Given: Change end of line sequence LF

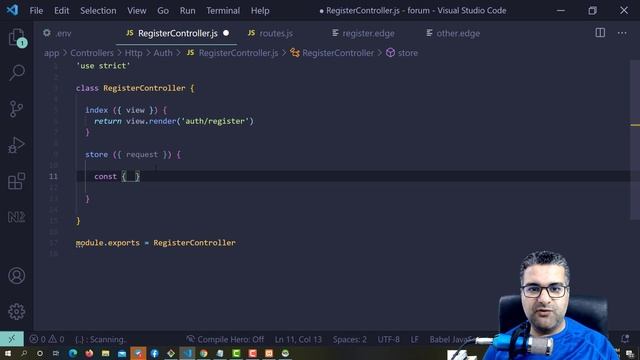Looking at the screenshot, I should pos(414,340).
